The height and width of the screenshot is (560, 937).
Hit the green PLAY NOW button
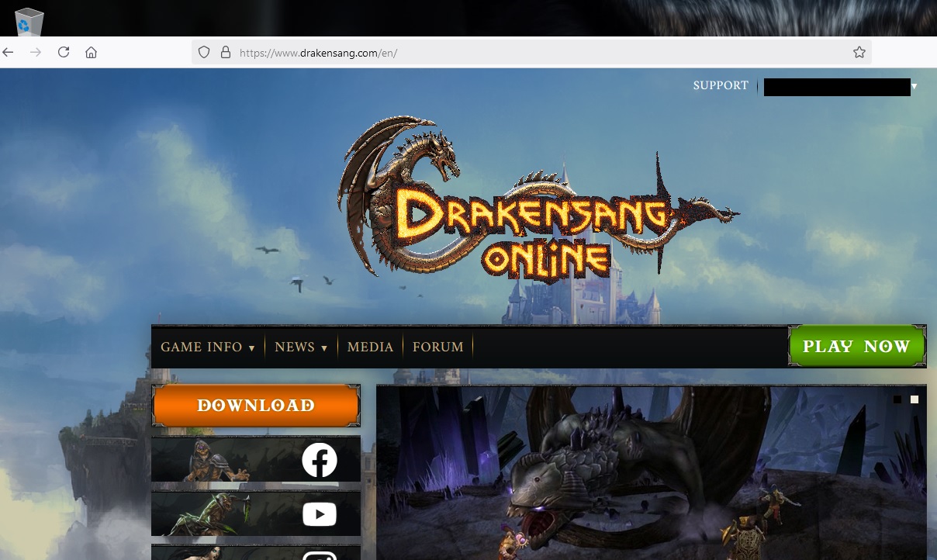click(x=856, y=346)
